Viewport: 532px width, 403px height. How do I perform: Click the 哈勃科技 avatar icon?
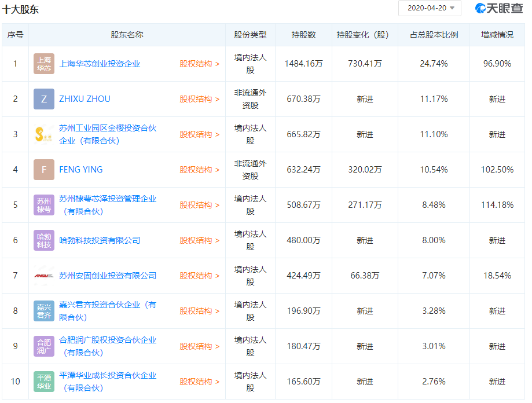coord(44,240)
